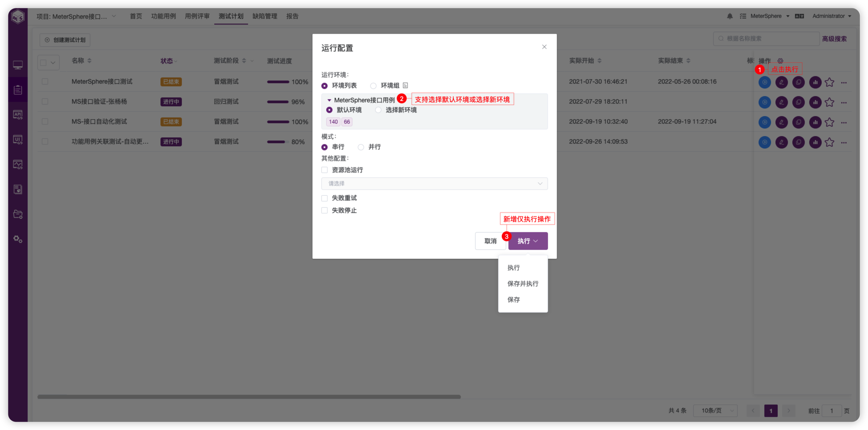This screenshot has height=430, width=868.
Task: Open the performance testing sidebar icon
Action: (x=18, y=165)
